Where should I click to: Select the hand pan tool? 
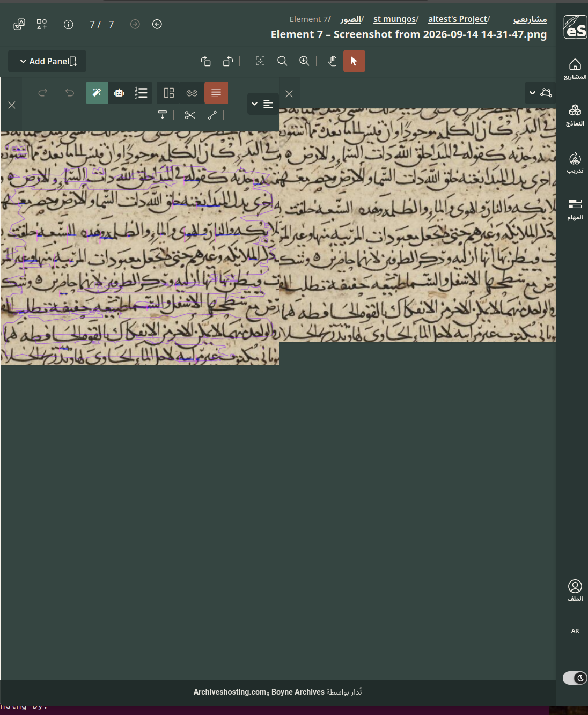[332, 61]
